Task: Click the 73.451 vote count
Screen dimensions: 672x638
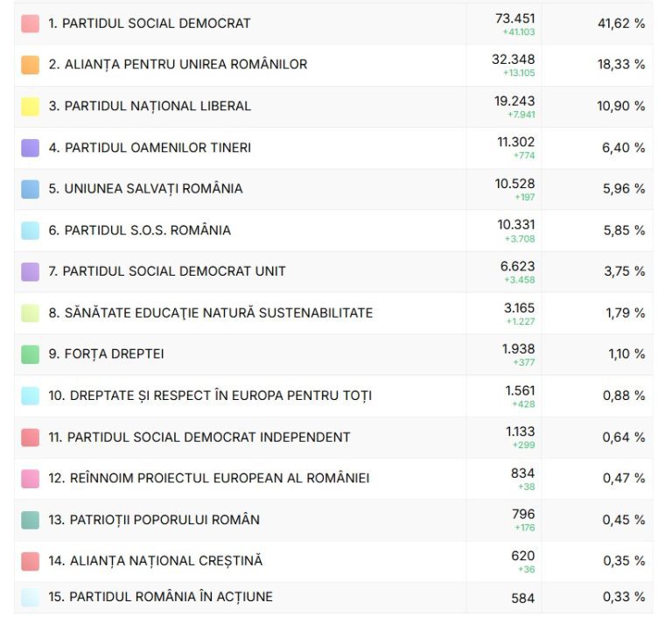Action: (x=515, y=18)
